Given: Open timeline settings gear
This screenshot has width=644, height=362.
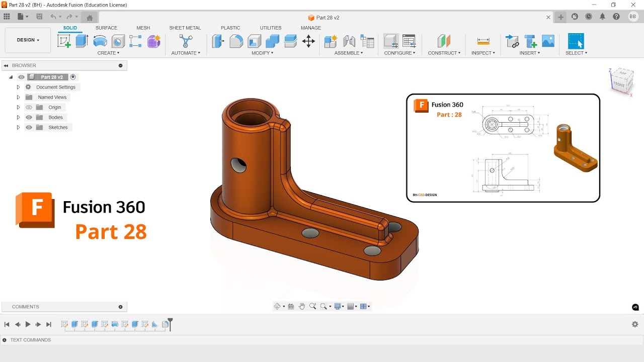Looking at the screenshot, I should [x=635, y=324].
